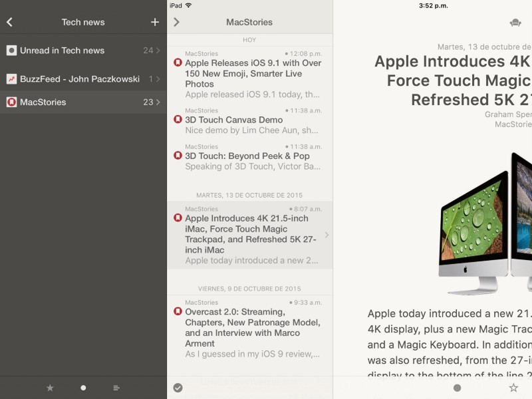The image size is (532, 399).
Task: Click the Unread in Tech news icon
Action: [x=11, y=51]
